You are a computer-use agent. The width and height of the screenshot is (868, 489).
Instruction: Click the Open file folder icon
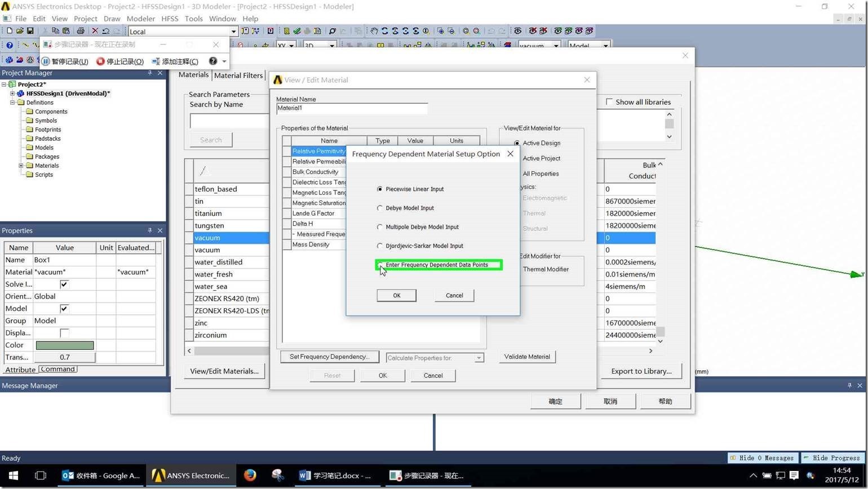[x=20, y=31]
